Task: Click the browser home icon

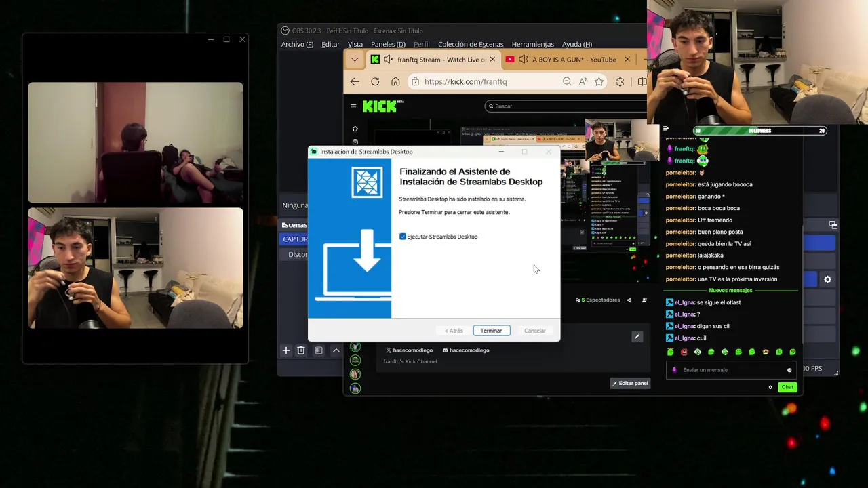Action: coord(395,81)
